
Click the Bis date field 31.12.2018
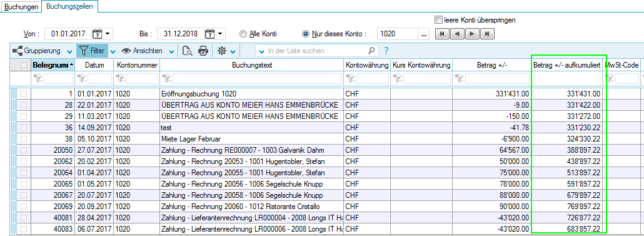click(x=181, y=34)
